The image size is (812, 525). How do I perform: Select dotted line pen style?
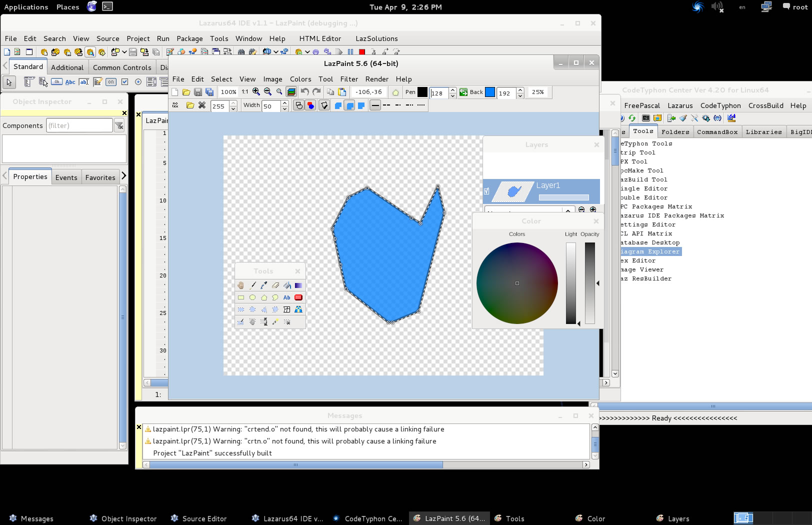pyautogui.click(x=421, y=105)
